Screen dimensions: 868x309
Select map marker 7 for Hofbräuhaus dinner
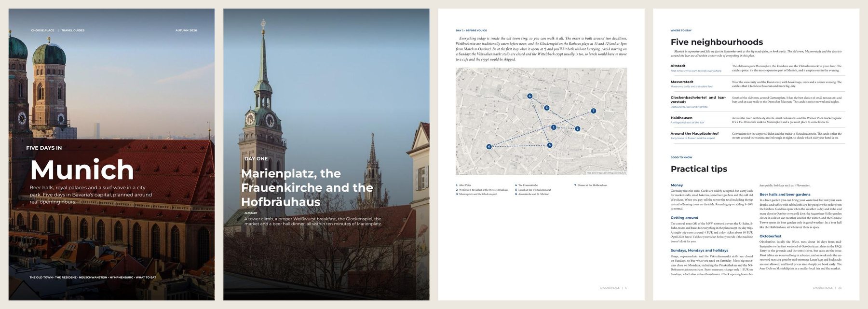pyautogui.click(x=593, y=111)
